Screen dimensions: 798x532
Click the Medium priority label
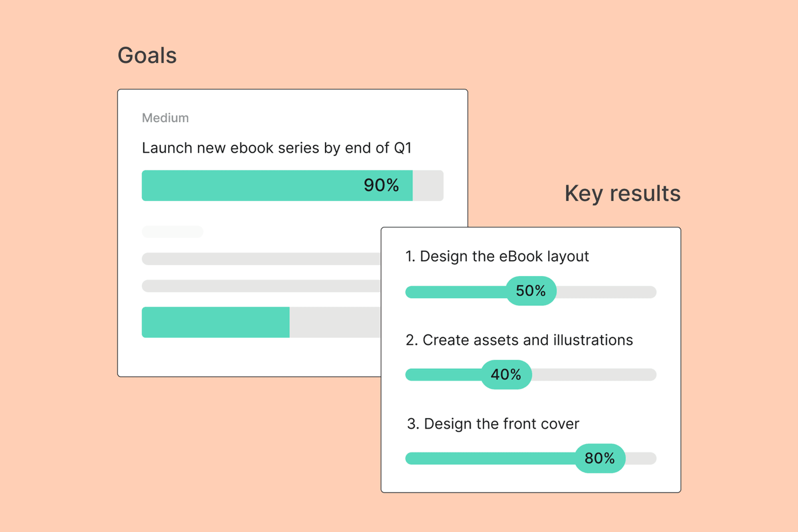pos(165,118)
